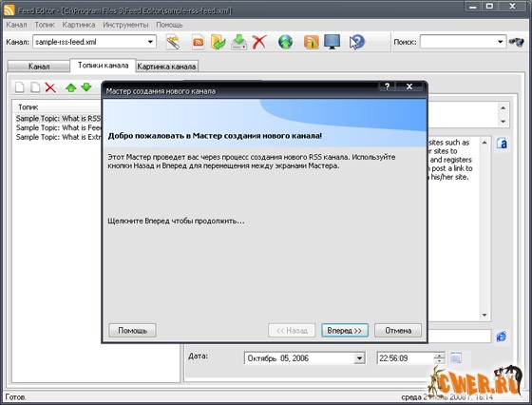Move topic down with green down arrow
The width and height of the screenshot is (532, 405).
tap(86, 87)
